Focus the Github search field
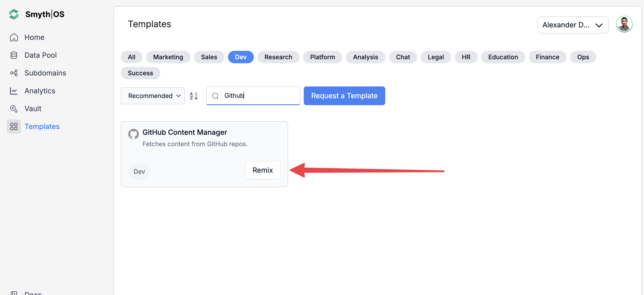The image size is (644, 295). click(x=257, y=96)
